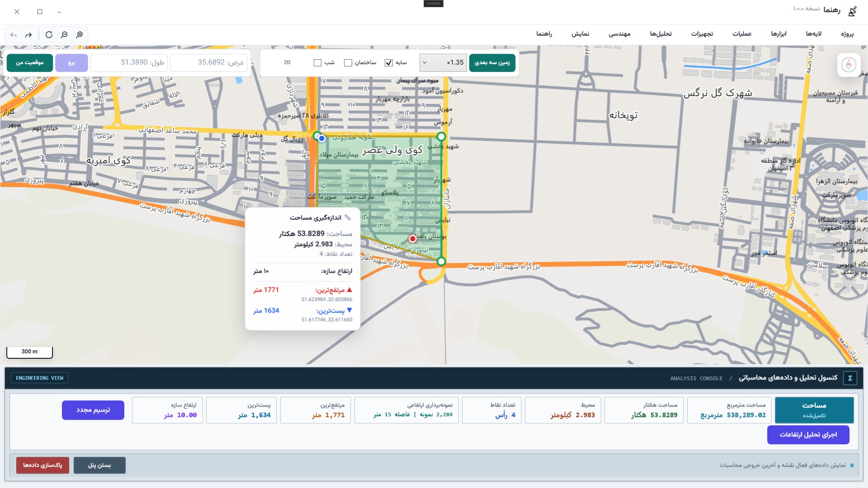Open the عملیات menu

(742, 34)
